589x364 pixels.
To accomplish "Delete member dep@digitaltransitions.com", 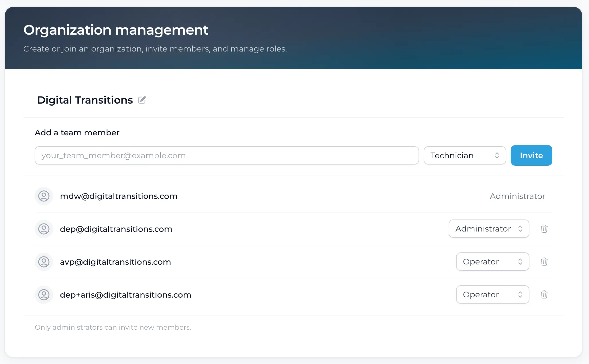I will 544,229.
